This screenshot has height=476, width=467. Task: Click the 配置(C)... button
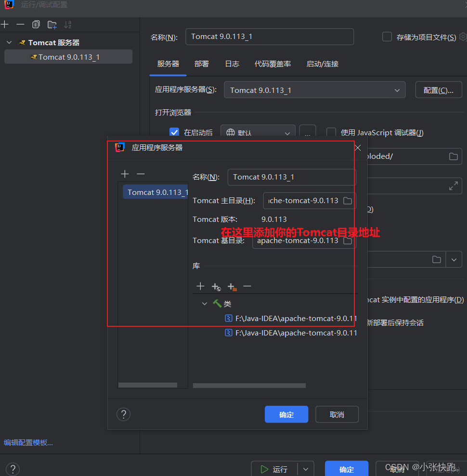439,90
